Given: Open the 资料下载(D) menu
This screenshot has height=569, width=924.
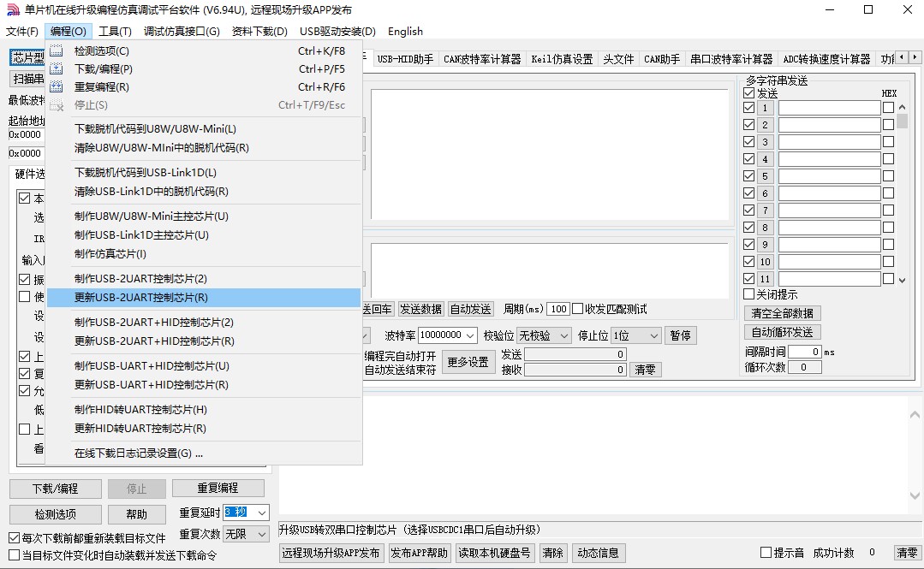Looking at the screenshot, I should [x=259, y=31].
